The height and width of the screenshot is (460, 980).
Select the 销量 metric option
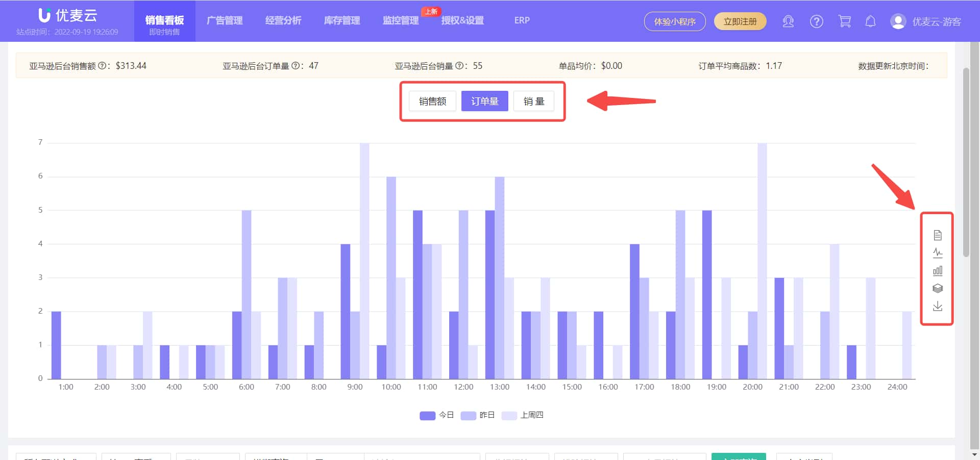click(x=534, y=100)
